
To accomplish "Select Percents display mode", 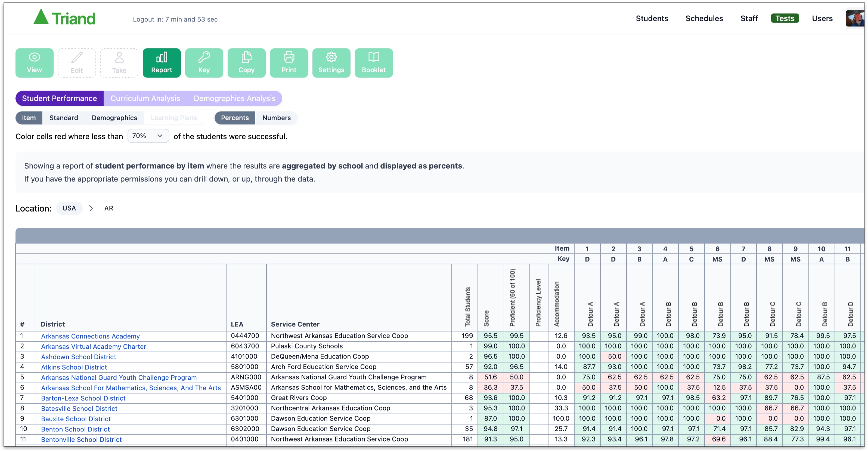I will pos(235,118).
